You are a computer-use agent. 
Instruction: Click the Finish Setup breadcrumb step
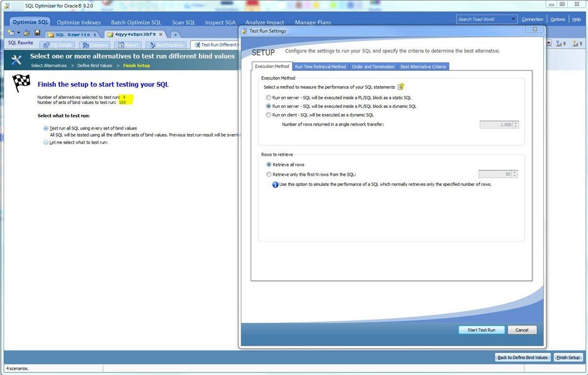pos(136,66)
